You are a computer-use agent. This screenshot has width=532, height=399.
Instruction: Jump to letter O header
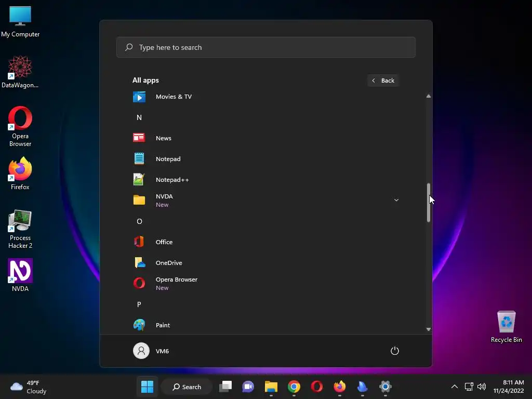tap(139, 221)
